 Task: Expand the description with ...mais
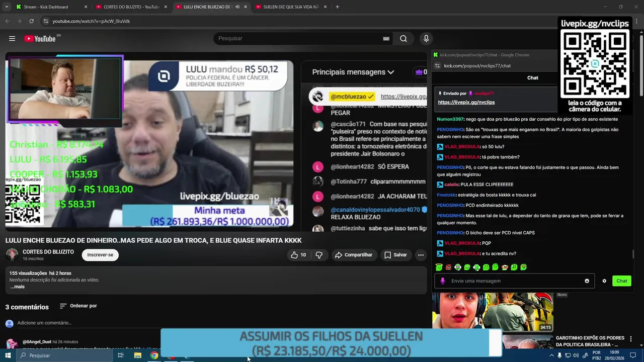coord(17,287)
